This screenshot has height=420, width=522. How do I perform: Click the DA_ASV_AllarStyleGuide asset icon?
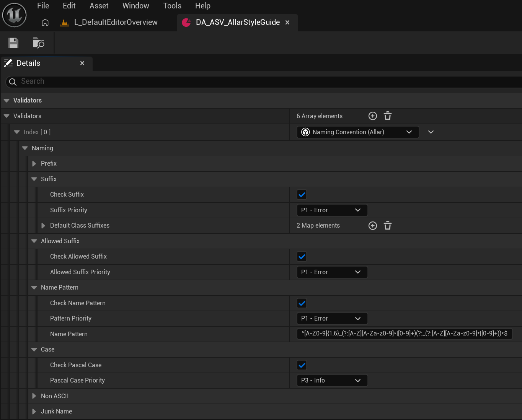pos(186,23)
